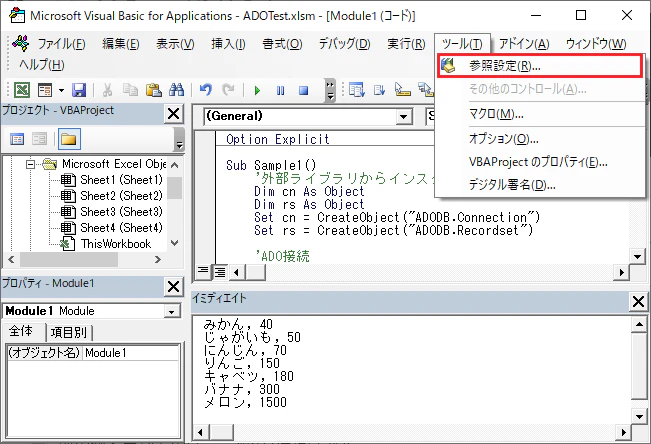
Task: Run the macro with the green play icon
Action: pyautogui.click(x=257, y=90)
